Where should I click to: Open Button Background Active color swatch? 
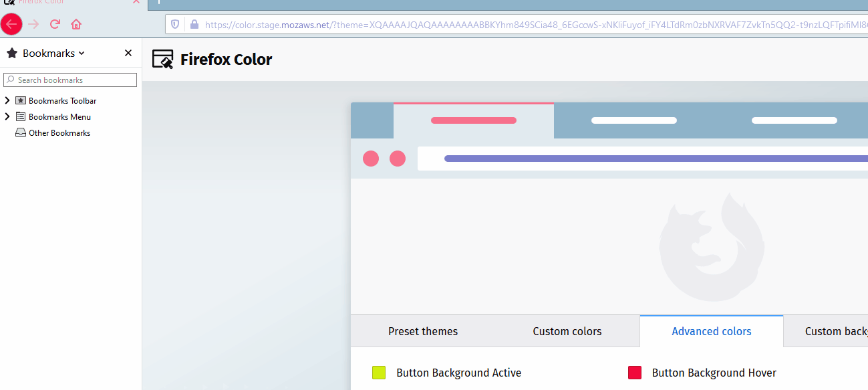point(379,373)
